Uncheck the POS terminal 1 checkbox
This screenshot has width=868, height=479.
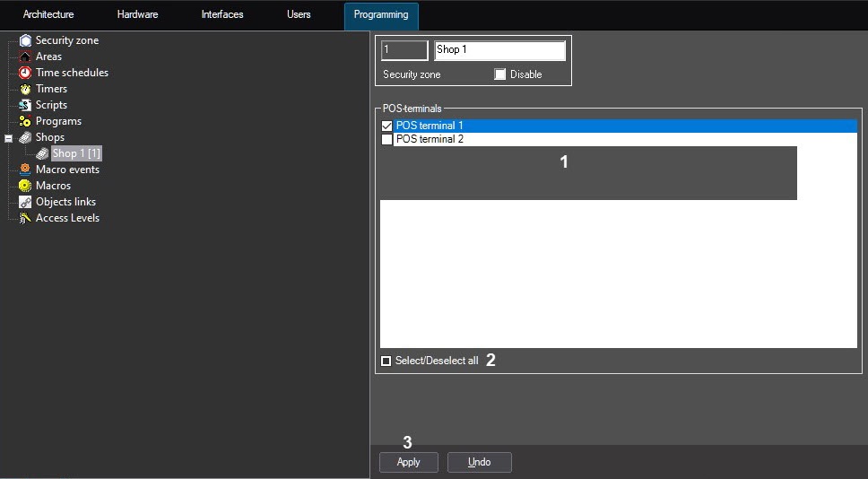[x=387, y=126]
